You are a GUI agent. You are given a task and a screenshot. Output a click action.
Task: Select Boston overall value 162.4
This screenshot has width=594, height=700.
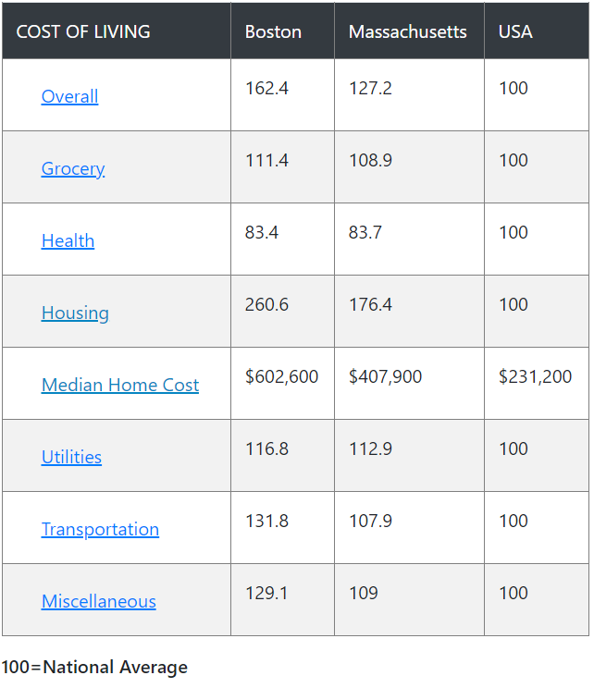click(x=266, y=88)
